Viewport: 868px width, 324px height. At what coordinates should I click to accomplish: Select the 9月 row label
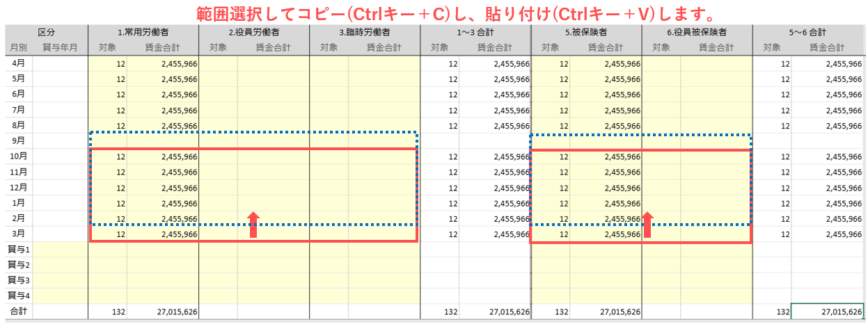pos(19,141)
